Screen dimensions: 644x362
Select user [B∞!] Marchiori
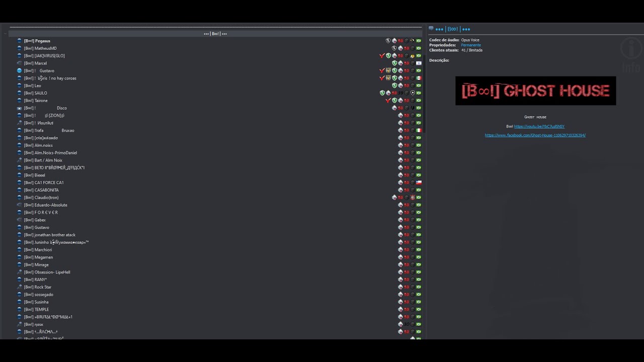38,250
